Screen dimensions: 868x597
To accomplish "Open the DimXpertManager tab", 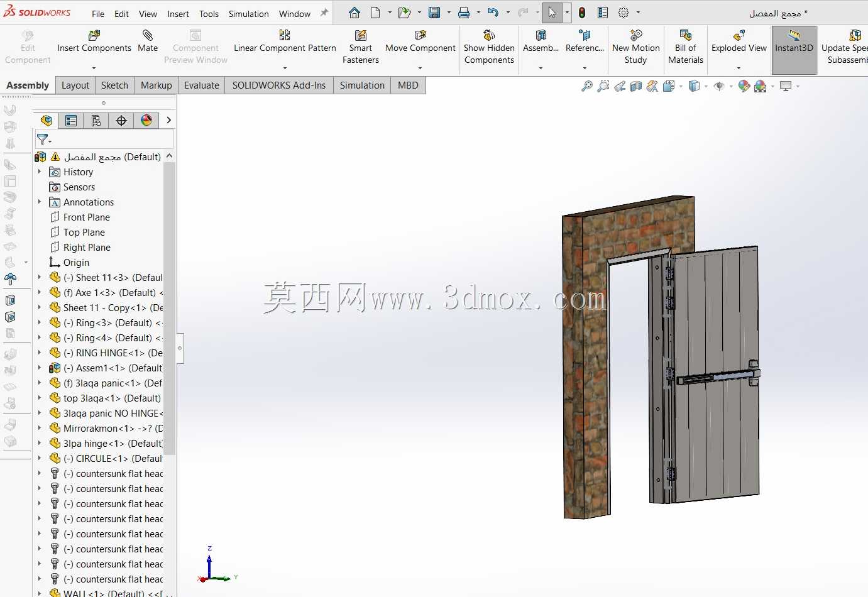I will (121, 120).
